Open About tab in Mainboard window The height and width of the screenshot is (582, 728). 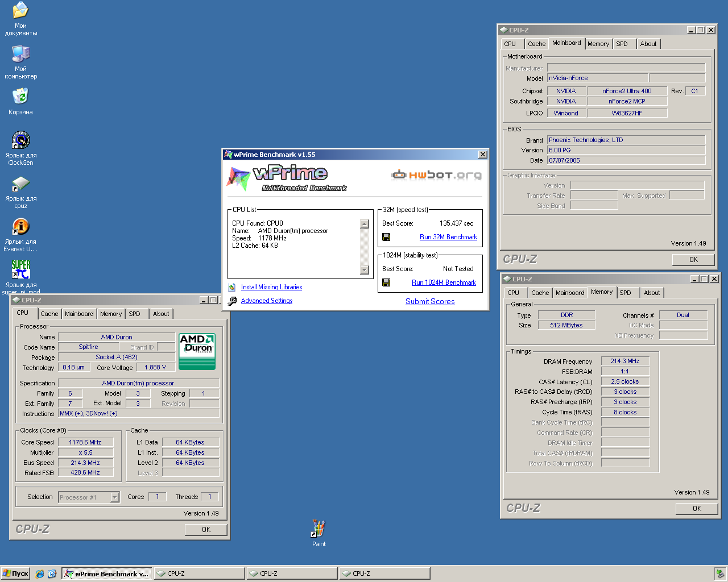[648, 44]
